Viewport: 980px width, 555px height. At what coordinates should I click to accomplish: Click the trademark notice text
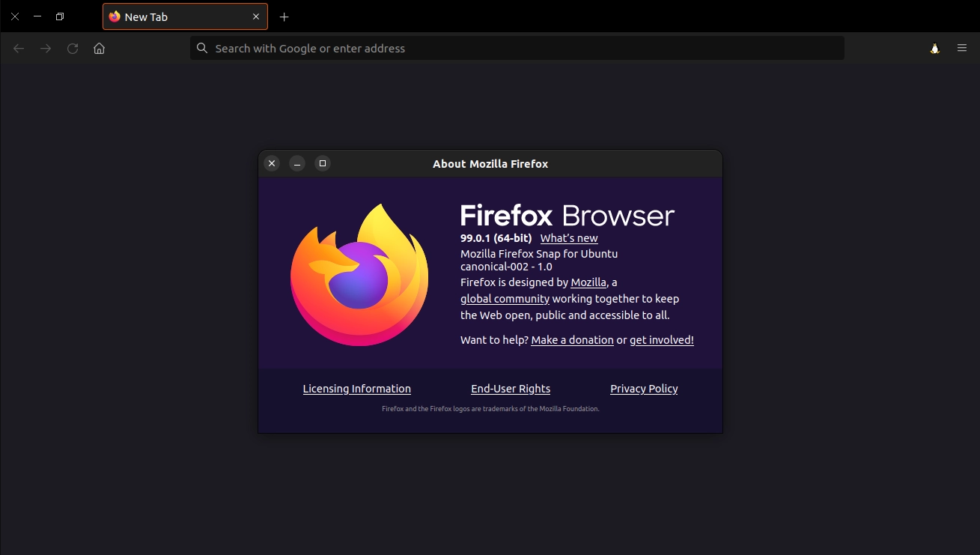[490, 409]
